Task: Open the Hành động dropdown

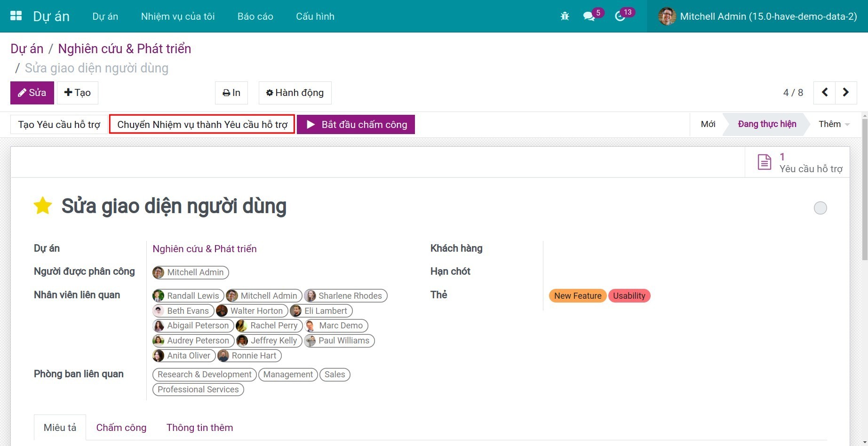Action: pos(295,93)
